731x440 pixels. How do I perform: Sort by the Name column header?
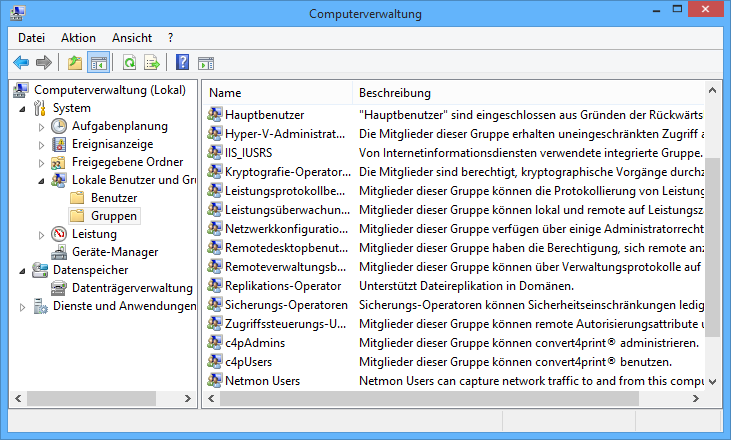click(225, 93)
